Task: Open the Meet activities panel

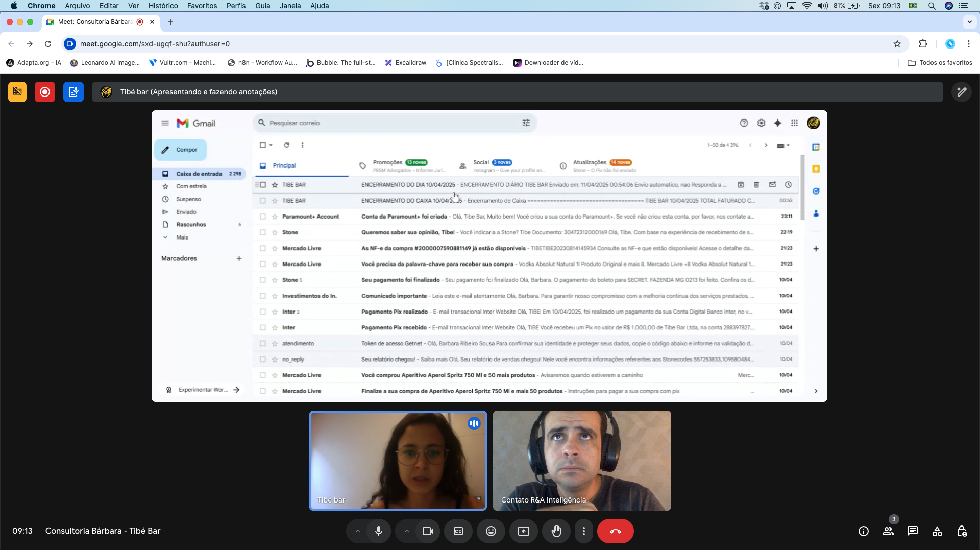Action: coord(937,531)
